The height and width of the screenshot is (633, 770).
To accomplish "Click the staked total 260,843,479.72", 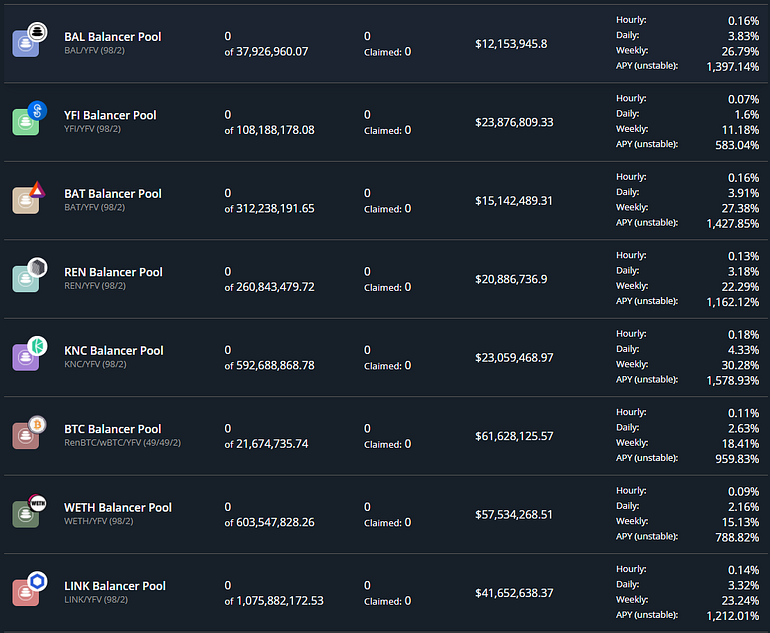I will [x=275, y=287].
